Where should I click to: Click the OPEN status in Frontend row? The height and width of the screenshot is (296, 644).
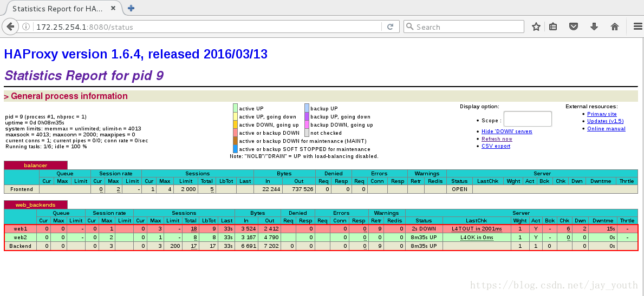tap(460, 189)
